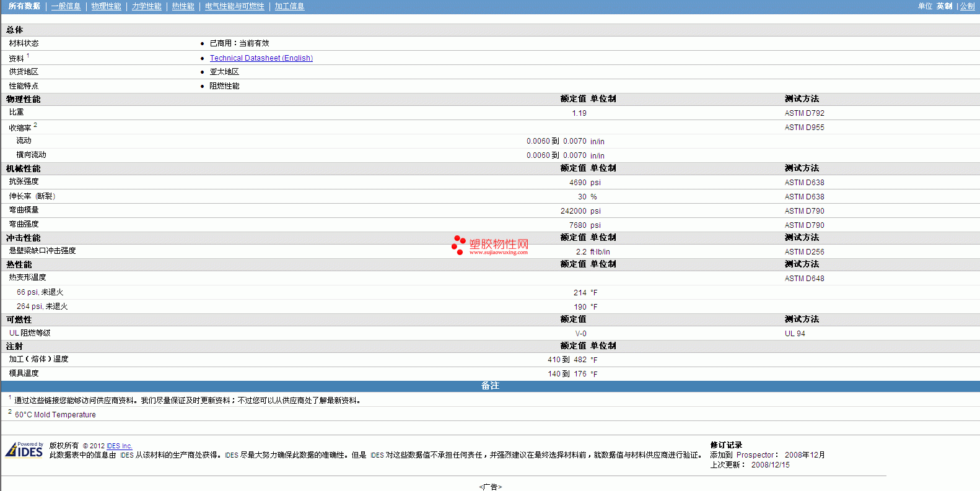Click the Prospector link in revision record
980x491 pixels.
[755, 455]
